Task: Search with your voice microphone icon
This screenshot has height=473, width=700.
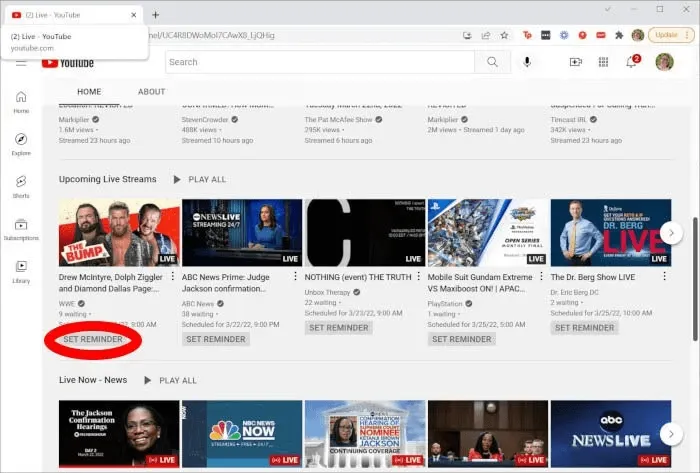Action: (527, 62)
